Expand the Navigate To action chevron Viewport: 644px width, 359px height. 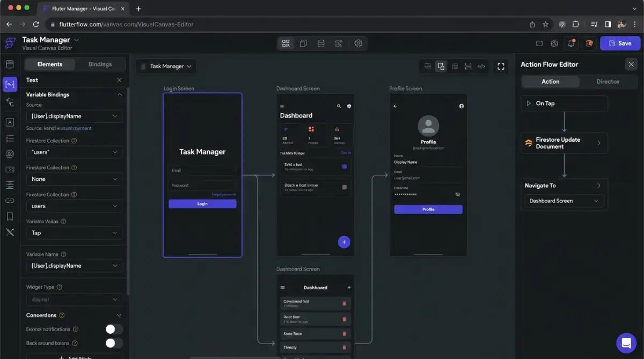(599, 186)
